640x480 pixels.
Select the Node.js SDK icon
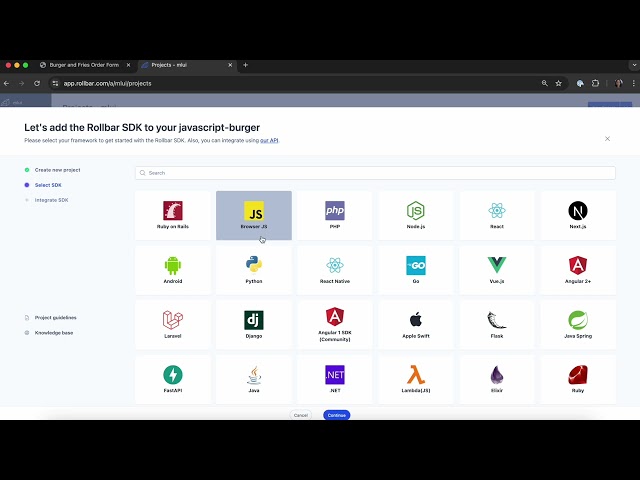pos(416,211)
